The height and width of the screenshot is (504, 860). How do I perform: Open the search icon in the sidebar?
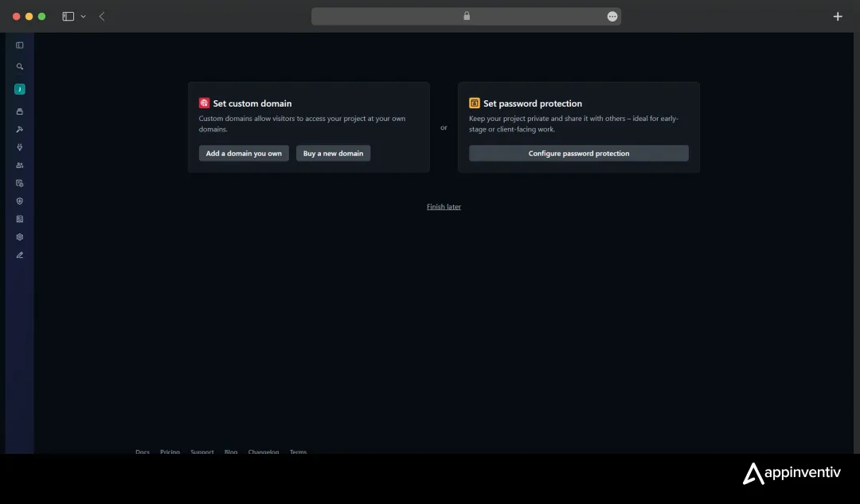[x=19, y=66]
